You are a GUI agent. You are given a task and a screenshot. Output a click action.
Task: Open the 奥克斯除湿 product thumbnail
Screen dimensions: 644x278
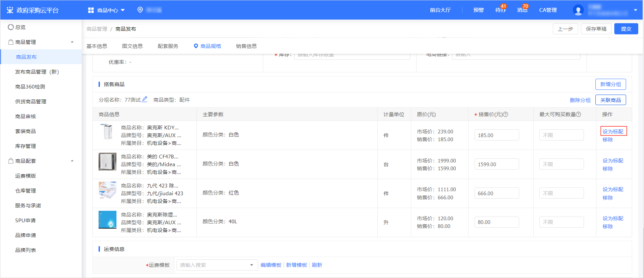click(107, 220)
